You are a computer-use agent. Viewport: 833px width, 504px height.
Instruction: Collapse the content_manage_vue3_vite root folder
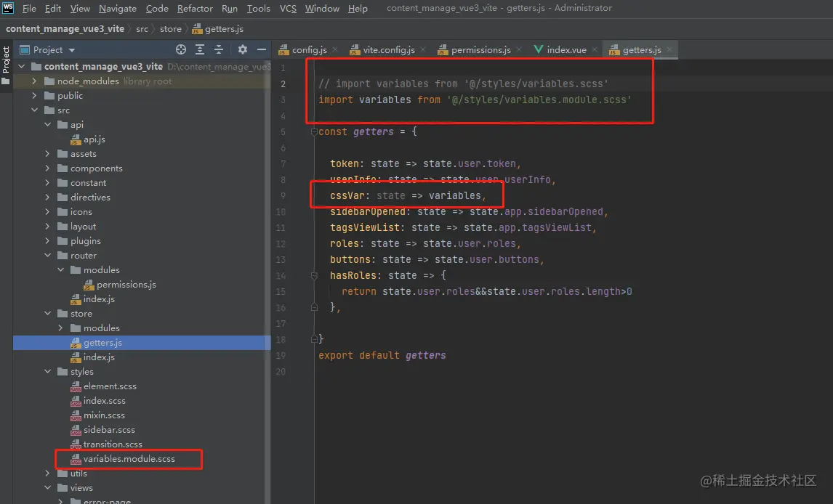(x=22, y=66)
